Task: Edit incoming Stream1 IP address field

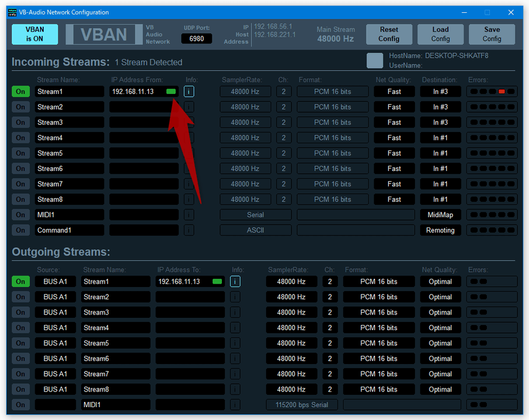Action: [x=144, y=92]
